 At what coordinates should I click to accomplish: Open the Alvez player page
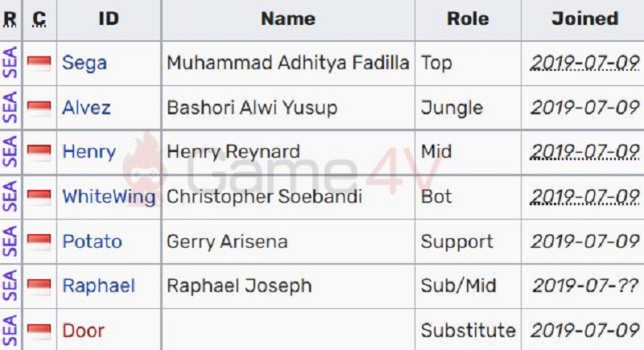pos(86,108)
